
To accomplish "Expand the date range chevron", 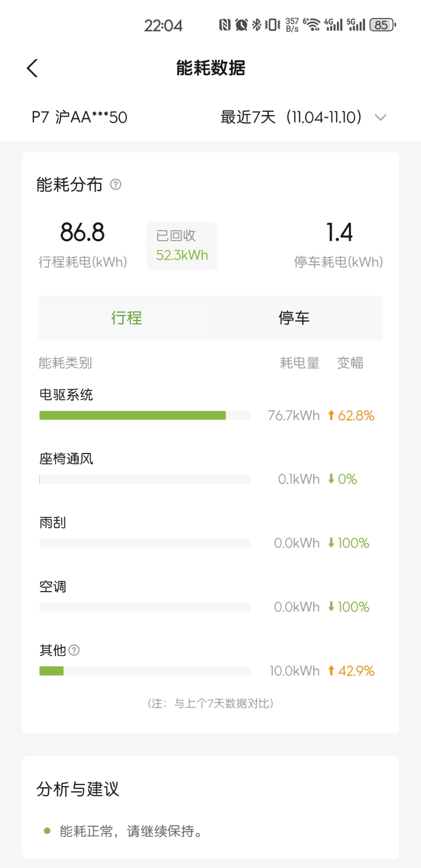I will click(x=381, y=117).
